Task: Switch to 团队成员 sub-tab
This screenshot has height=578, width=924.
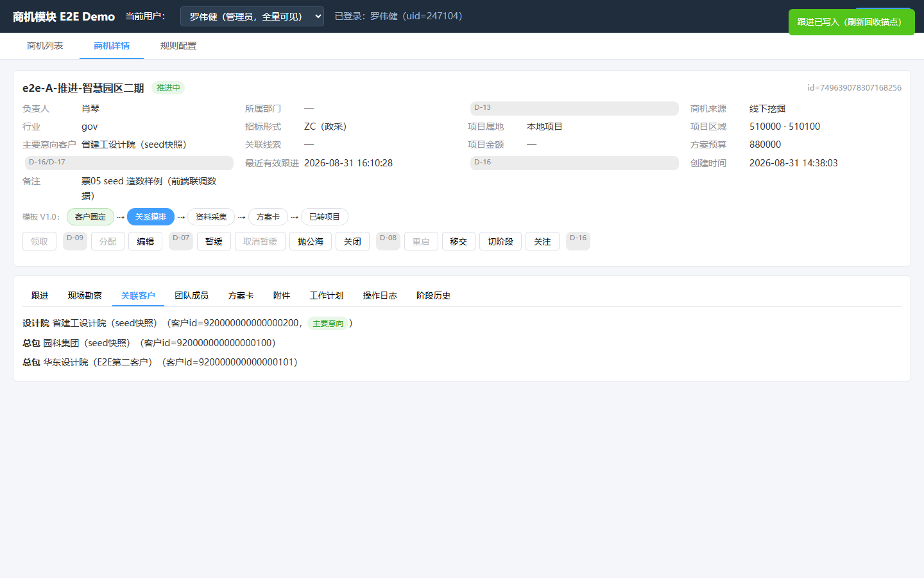Action: [191, 295]
